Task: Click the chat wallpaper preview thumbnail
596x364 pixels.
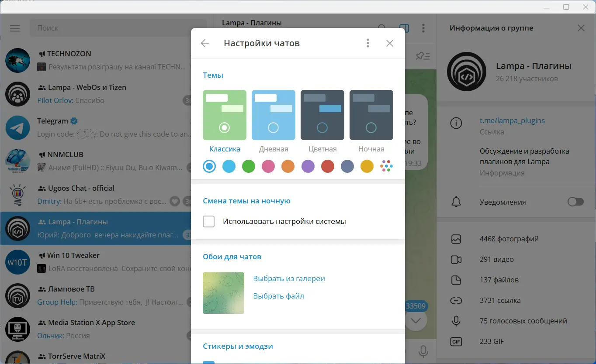Action: click(223, 293)
